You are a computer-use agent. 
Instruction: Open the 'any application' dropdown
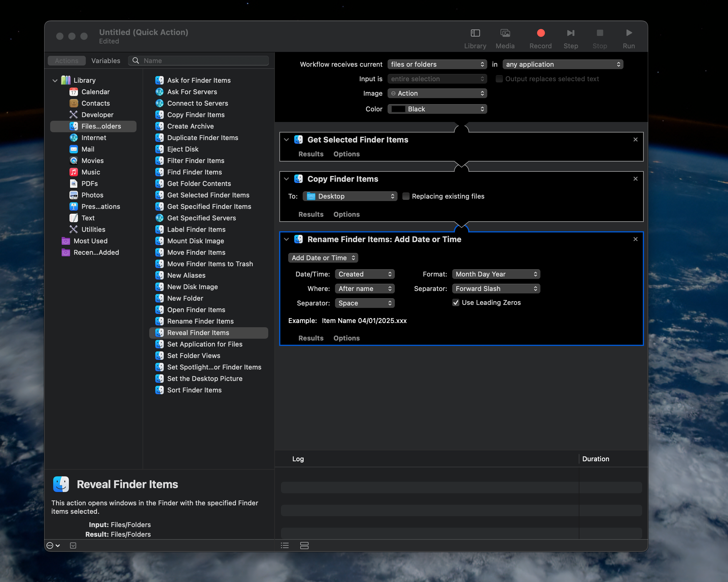tap(562, 64)
